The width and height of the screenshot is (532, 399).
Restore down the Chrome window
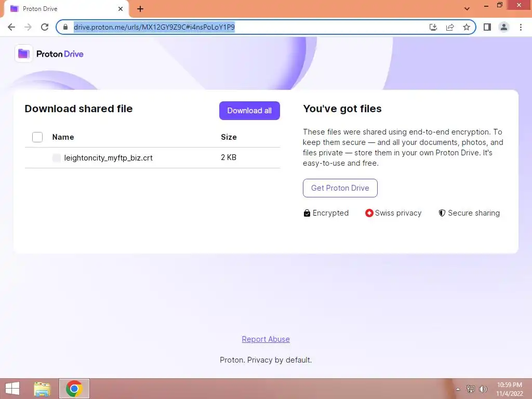[499, 5]
